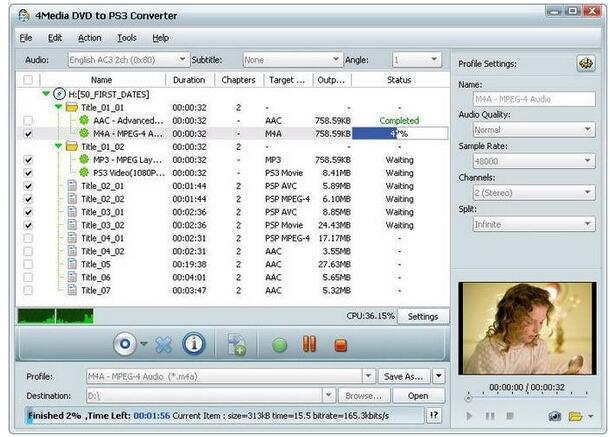Click the '!?' log button in status bar
Viewport: 610px width, 437px height.
pos(434,416)
